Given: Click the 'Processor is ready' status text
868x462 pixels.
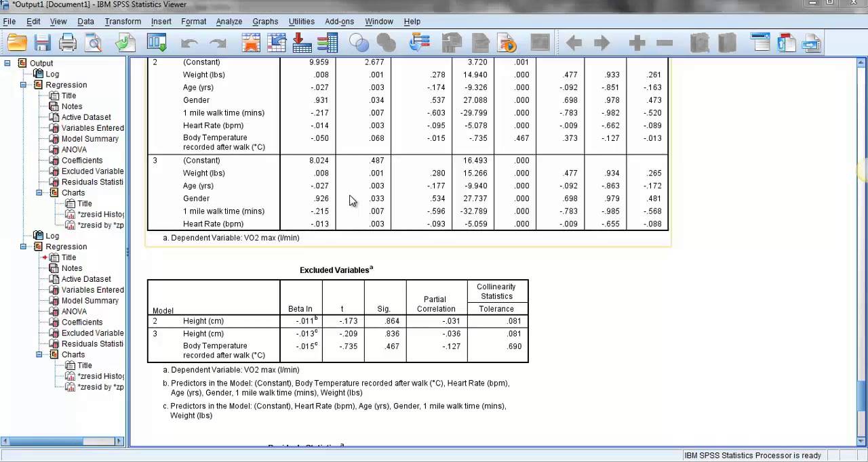Looking at the screenshot, I should pyautogui.click(x=753, y=456).
